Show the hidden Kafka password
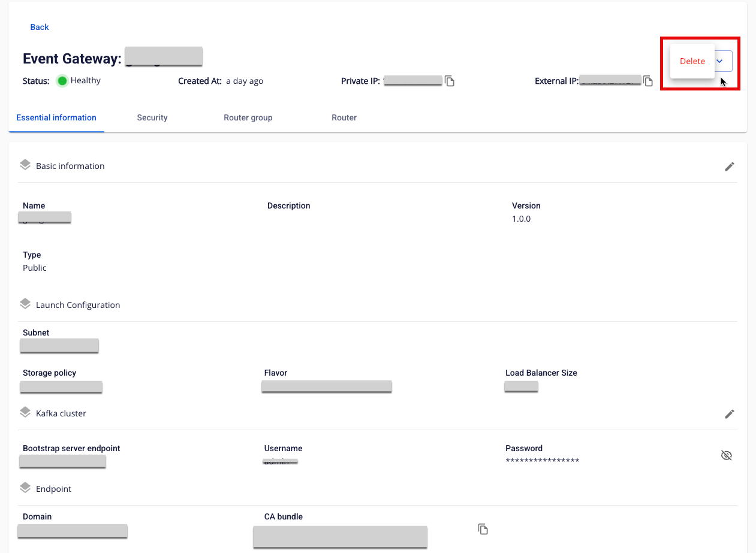Screen dimensions: 756x553 tap(726, 456)
